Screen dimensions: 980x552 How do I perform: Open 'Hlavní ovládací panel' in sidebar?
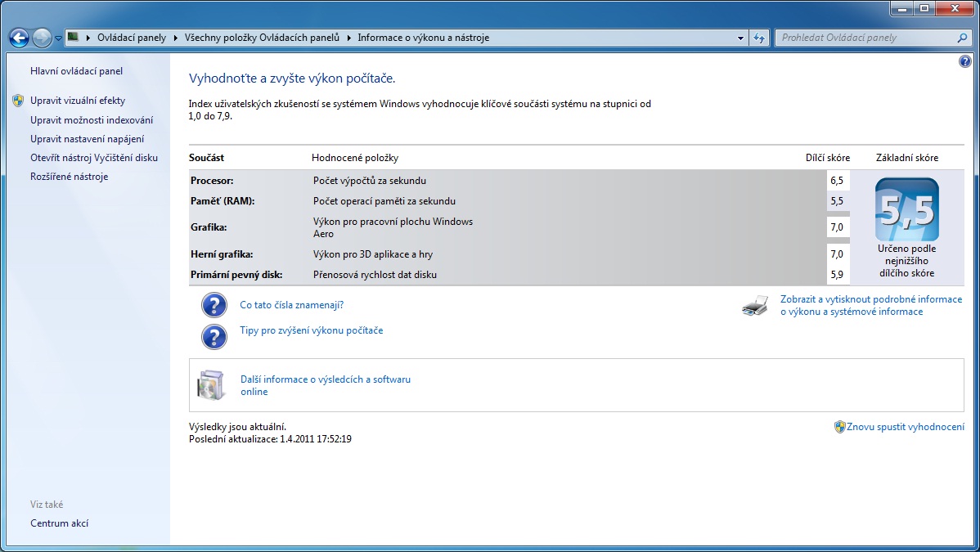(x=76, y=71)
